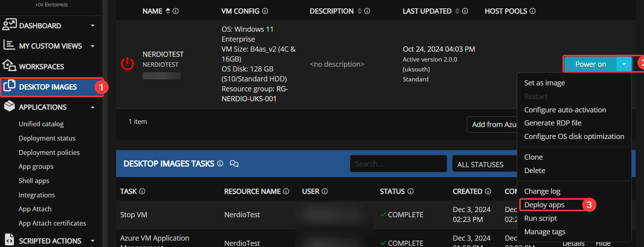Open the Power on dropdown arrow

click(x=624, y=64)
